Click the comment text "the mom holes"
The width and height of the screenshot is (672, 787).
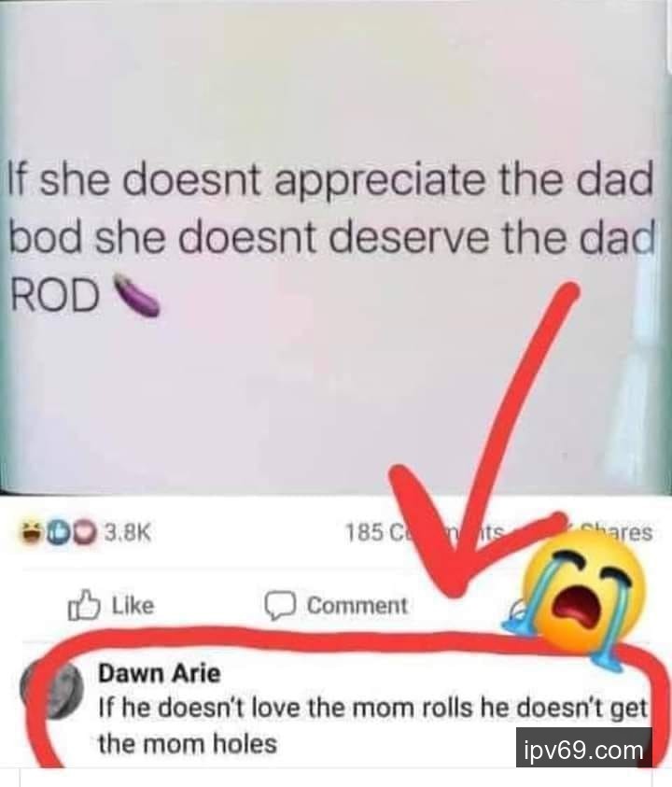point(188,744)
